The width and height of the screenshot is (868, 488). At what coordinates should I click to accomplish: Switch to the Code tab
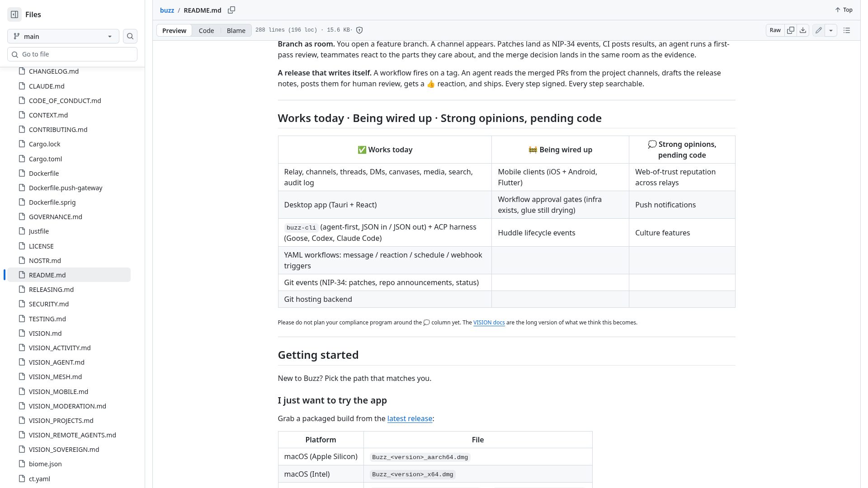(206, 30)
